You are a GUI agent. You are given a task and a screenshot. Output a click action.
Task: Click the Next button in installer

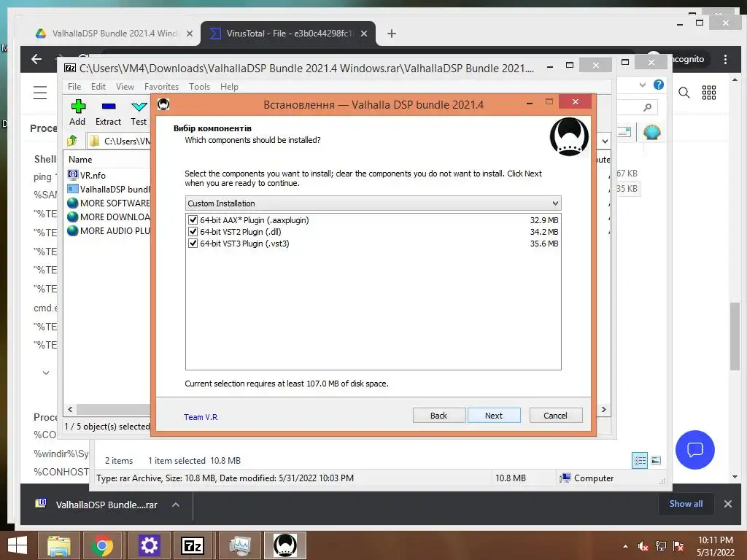pos(494,415)
